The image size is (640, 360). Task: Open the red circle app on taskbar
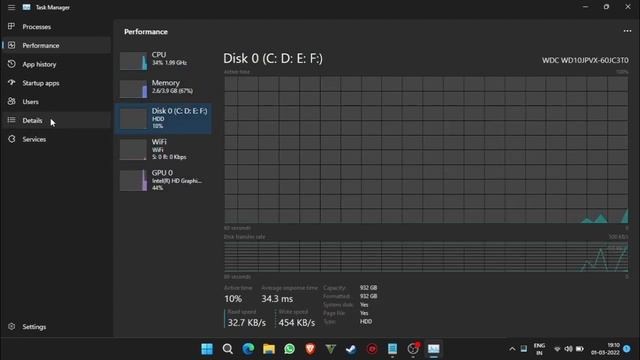pyautogui.click(x=372, y=349)
